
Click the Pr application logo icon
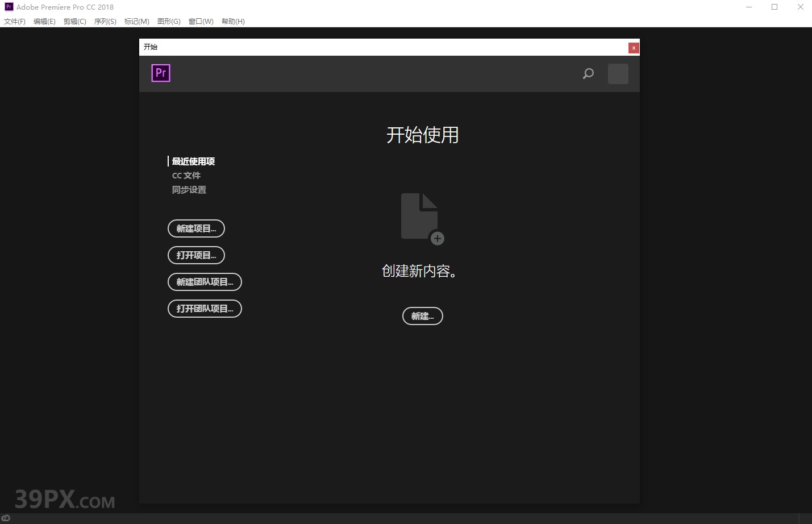161,73
